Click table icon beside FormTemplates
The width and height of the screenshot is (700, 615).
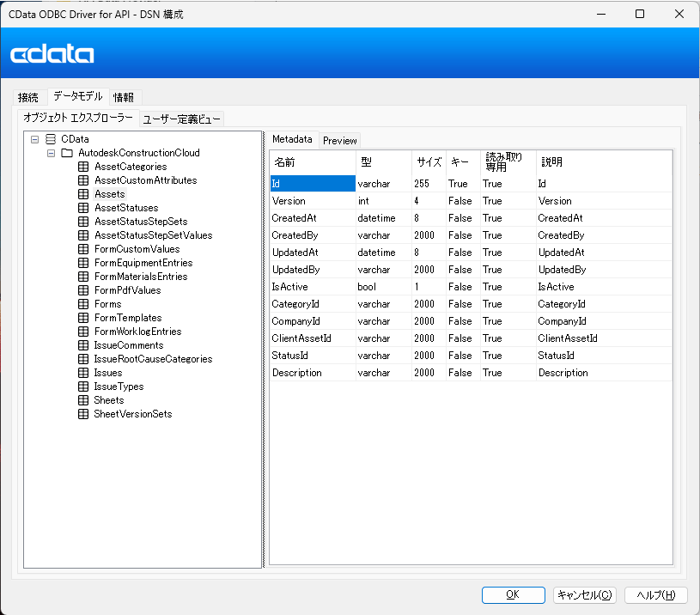[x=83, y=318]
